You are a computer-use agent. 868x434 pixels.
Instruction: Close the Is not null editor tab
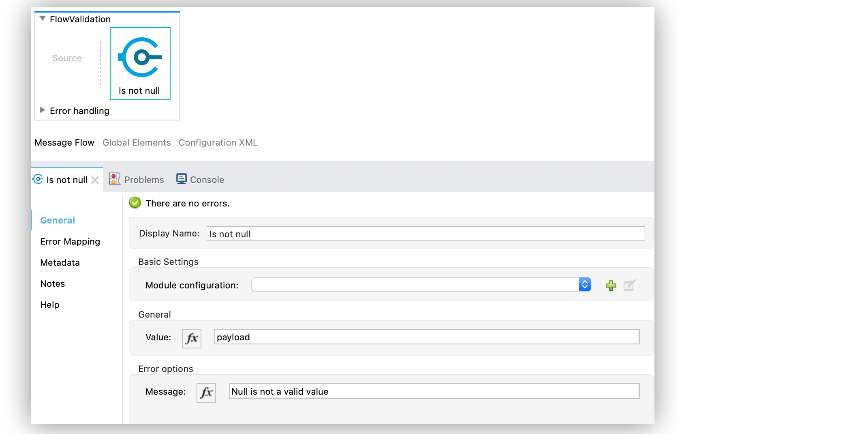pyautogui.click(x=95, y=179)
